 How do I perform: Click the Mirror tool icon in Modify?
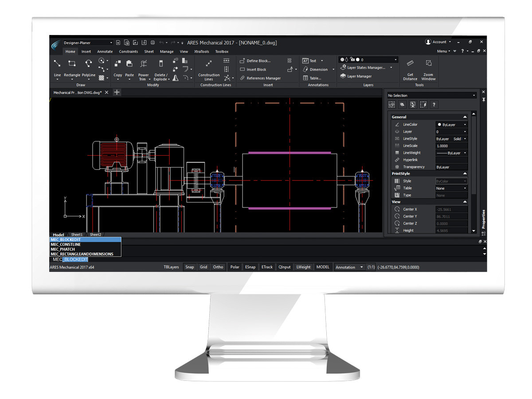pos(176,78)
